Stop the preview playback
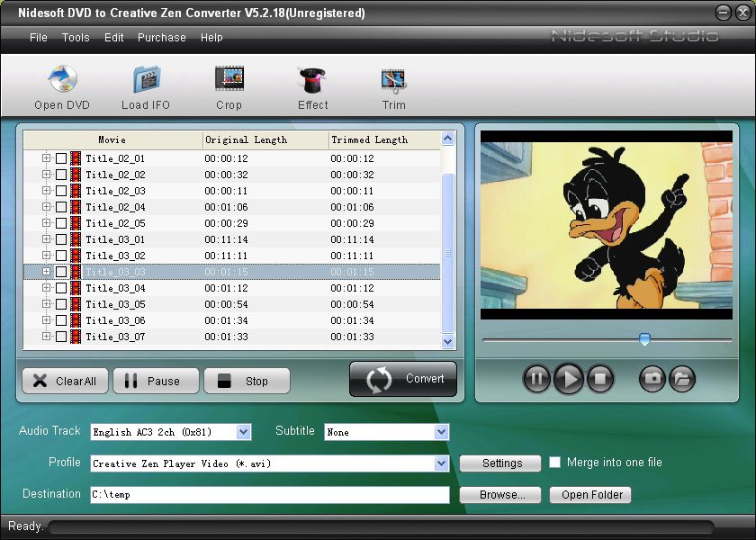 pos(600,379)
